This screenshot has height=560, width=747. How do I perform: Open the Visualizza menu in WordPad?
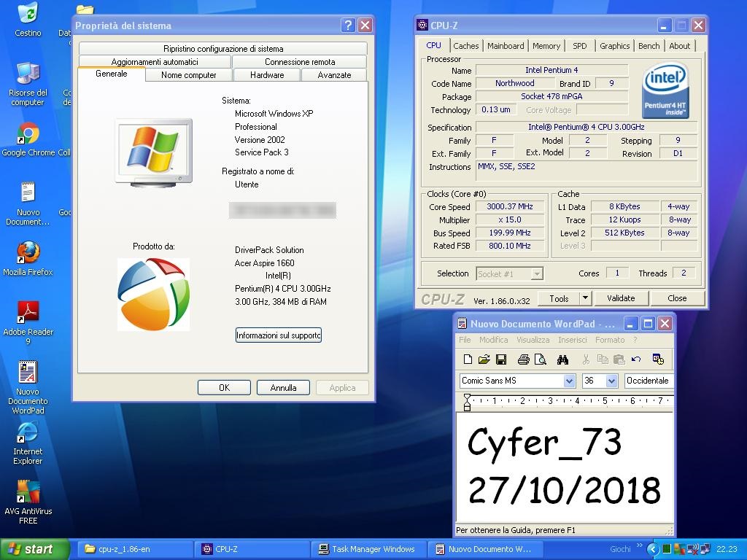[533, 340]
